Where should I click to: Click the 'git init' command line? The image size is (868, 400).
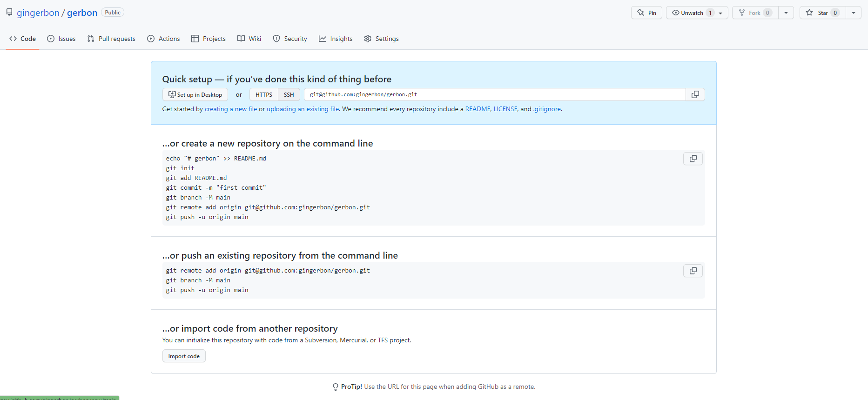pyautogui.click(x=180, y=168)
